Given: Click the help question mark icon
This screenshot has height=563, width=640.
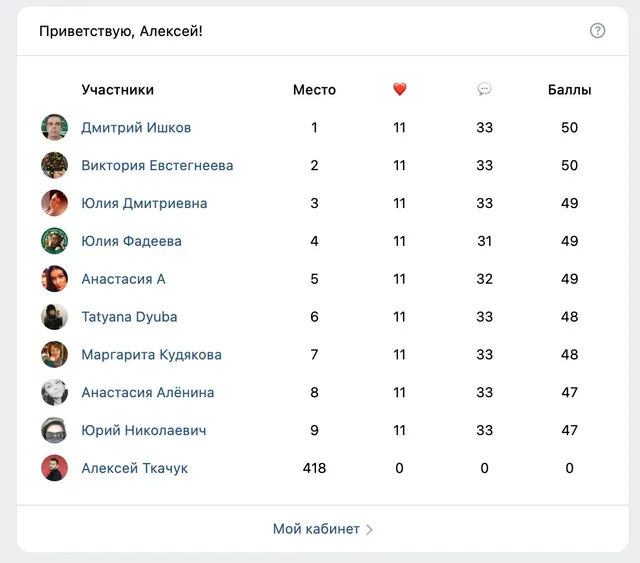Looking at the screenshot, I should pyautogui.click(x=597, y=31).
